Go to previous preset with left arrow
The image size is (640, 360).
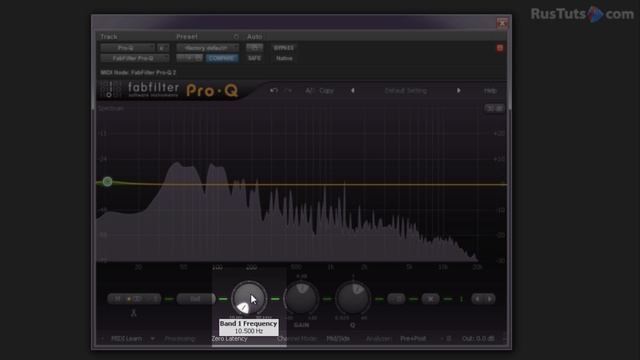(x=353, y=91)
